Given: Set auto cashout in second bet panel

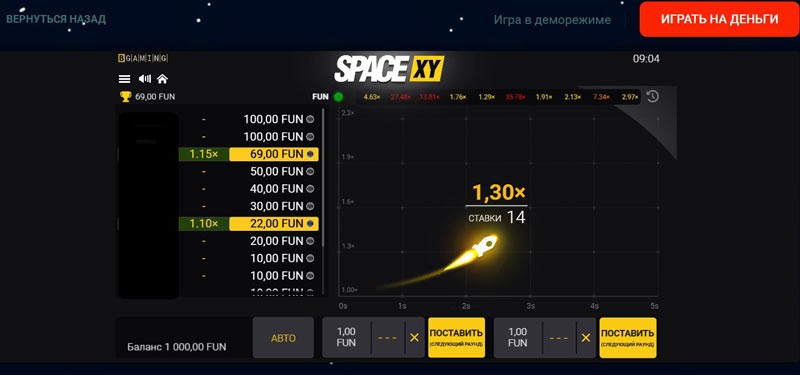Looking at the screenshot, I should [559, 337].
